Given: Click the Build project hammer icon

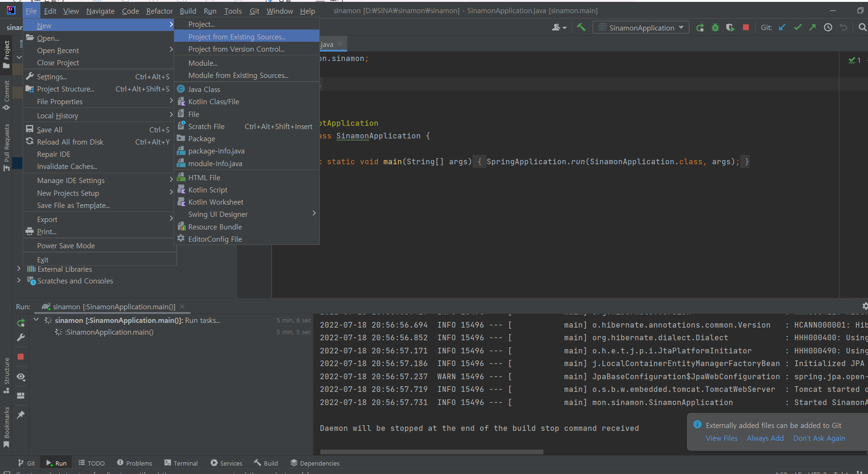Looking at the screenshot, I should [x=581, y=27].
